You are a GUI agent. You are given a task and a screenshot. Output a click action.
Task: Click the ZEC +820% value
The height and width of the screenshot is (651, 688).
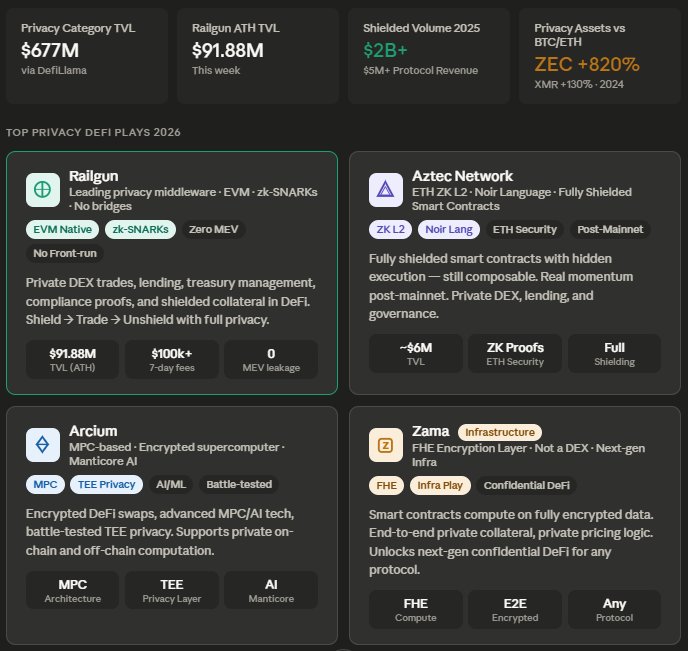coord(587,65)
